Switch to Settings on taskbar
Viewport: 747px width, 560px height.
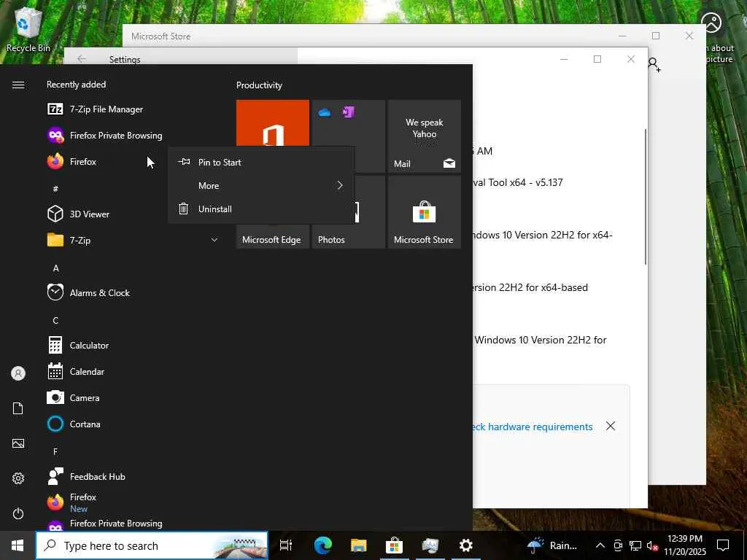[x=465, y=545]
